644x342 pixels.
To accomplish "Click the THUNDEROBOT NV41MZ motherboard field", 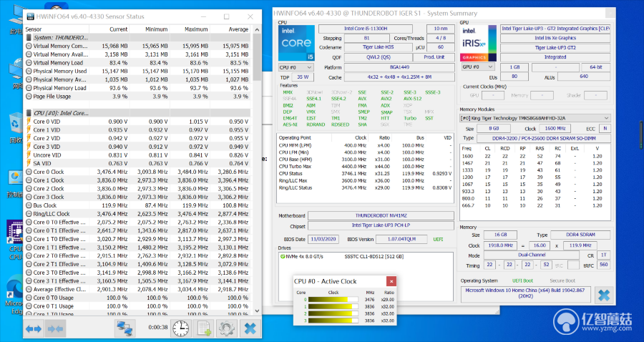I will [x=381, y=215].
